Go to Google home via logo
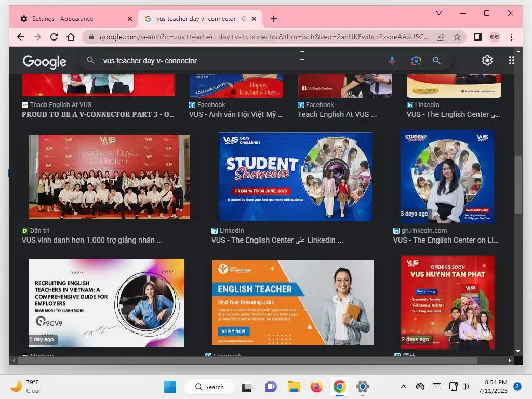The image size is (532, 399). (x=45, y=61)
